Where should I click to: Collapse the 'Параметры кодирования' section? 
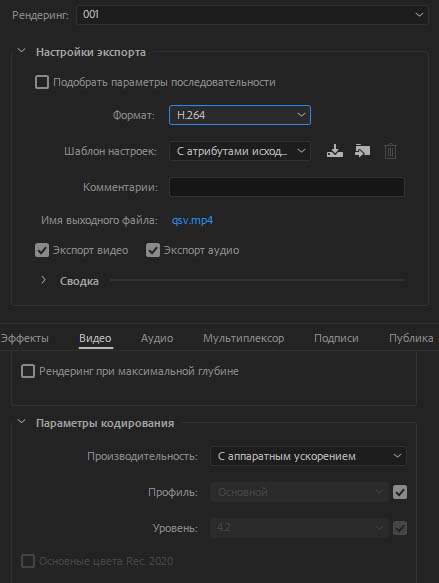point(22,422)
